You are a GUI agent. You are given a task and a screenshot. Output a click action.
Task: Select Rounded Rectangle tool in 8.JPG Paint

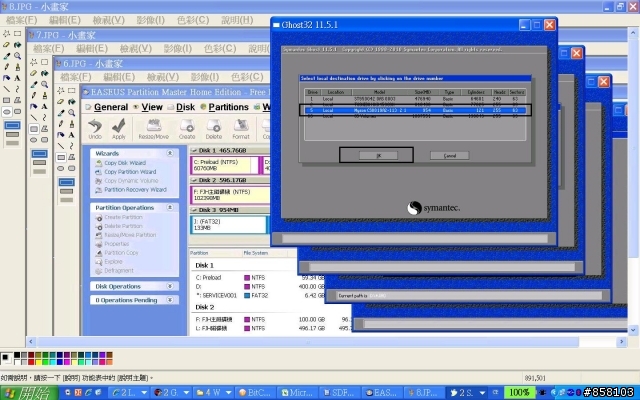point(18,111)
